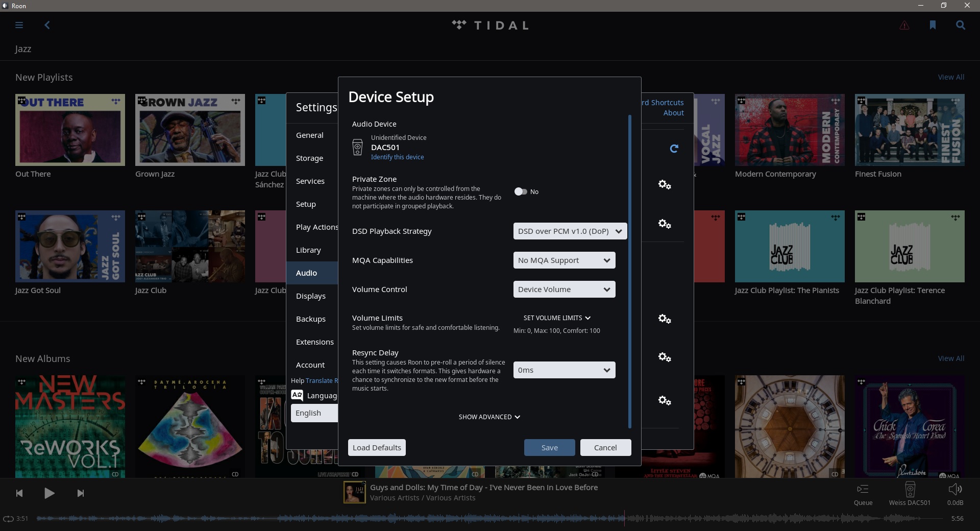
Task: Click the Device Setup vertical scrollbar
Action: (629, 272)
